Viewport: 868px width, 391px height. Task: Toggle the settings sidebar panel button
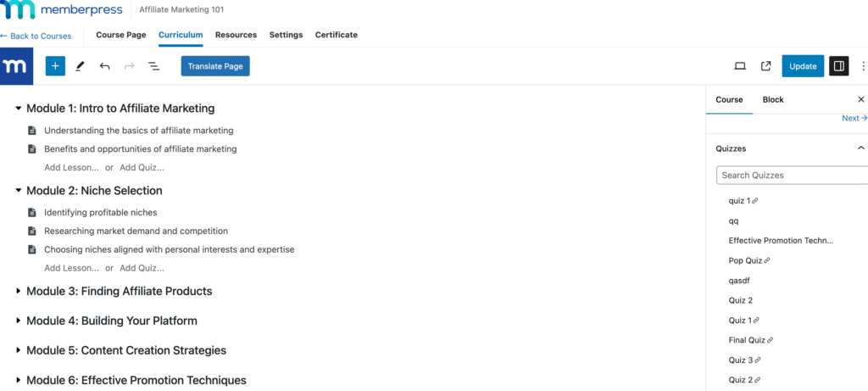(838, 66)
